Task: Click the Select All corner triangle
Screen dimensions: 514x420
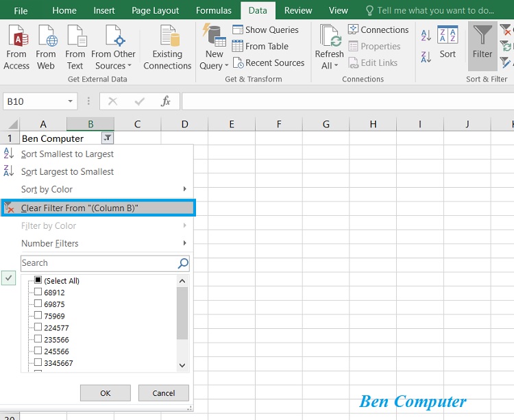Action: tap(13, 124)
